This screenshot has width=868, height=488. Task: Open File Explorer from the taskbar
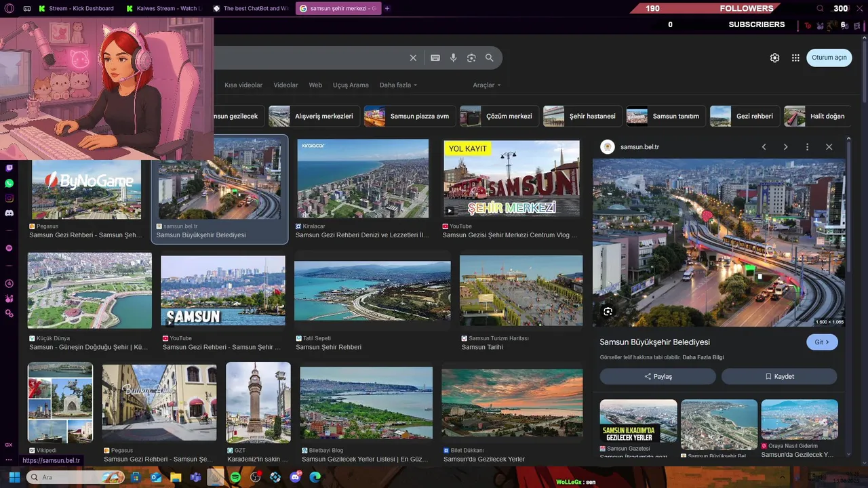176,477
